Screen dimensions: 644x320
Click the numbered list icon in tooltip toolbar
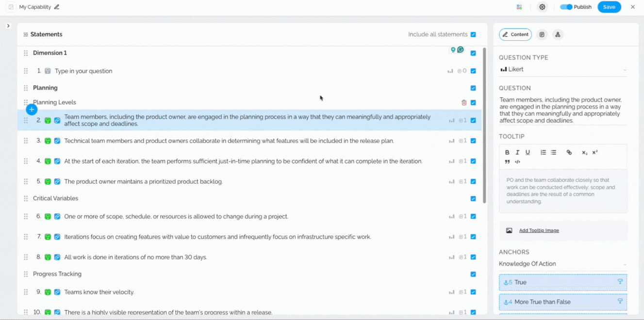543,153
